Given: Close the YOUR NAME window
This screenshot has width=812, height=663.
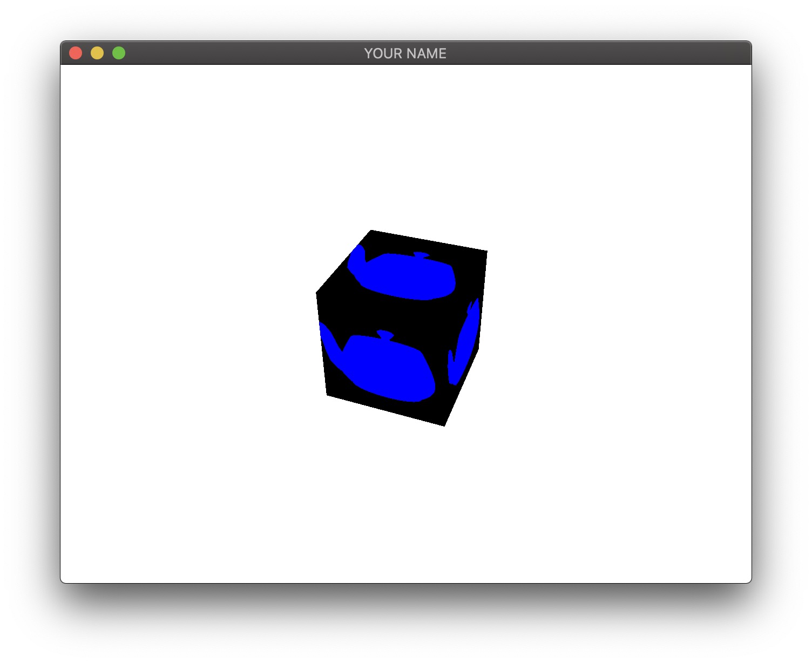Looking at the screenshot, I should pyautogui.click(x=76, y=53).
